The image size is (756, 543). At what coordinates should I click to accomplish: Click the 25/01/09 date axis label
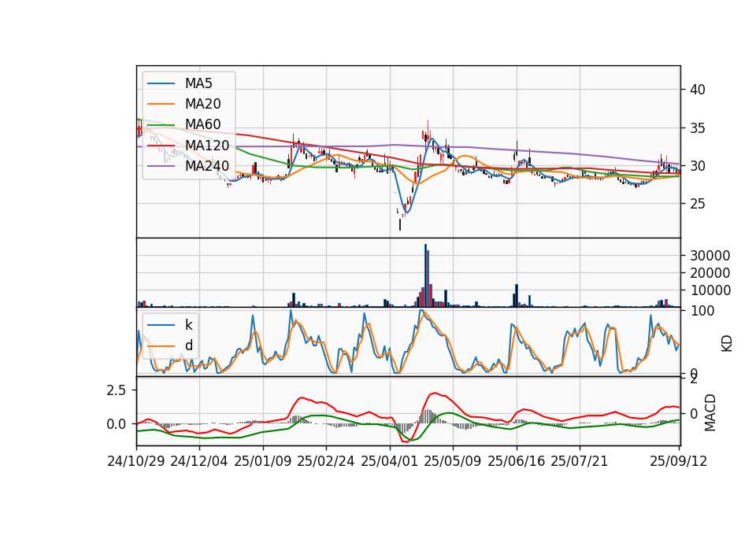(263, 461)
